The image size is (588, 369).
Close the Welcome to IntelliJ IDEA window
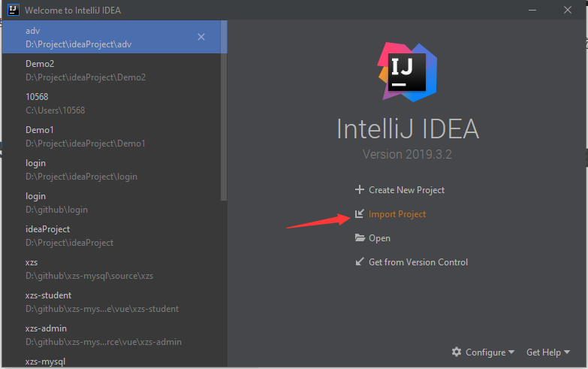[x=568, y=10]
